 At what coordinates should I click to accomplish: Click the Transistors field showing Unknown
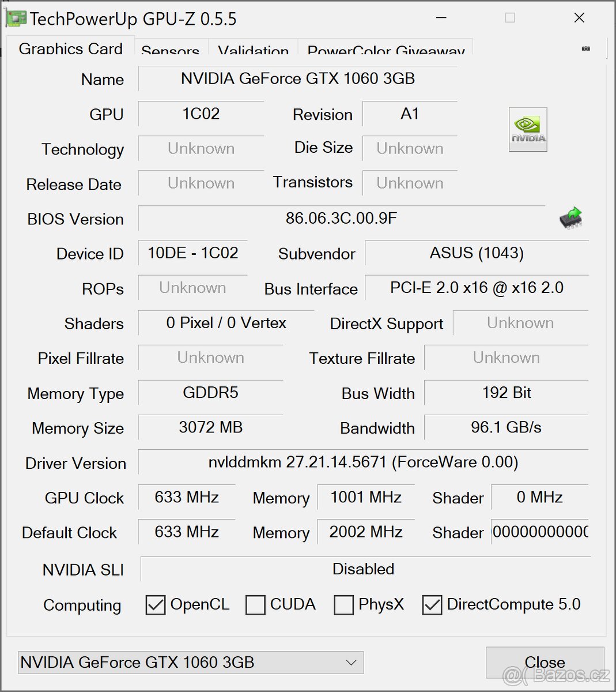click(410, 183)
